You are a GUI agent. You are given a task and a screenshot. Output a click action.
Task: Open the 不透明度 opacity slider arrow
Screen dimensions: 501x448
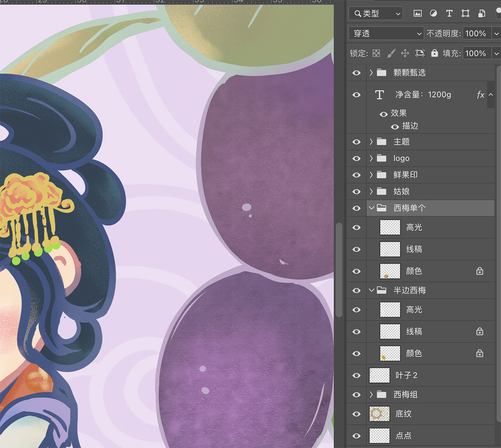496,33
